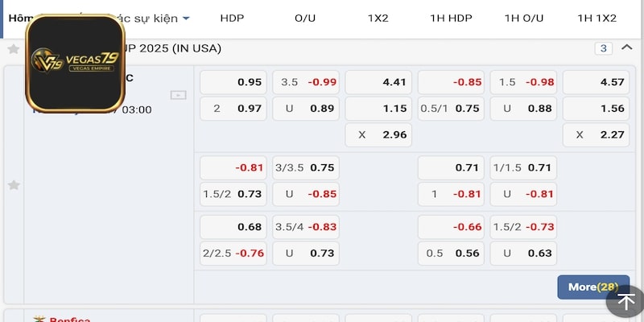The height and width of the screenshot is (322, 644).
Task: Select first-half draw odds X 2.27
Action: (596, 134)
